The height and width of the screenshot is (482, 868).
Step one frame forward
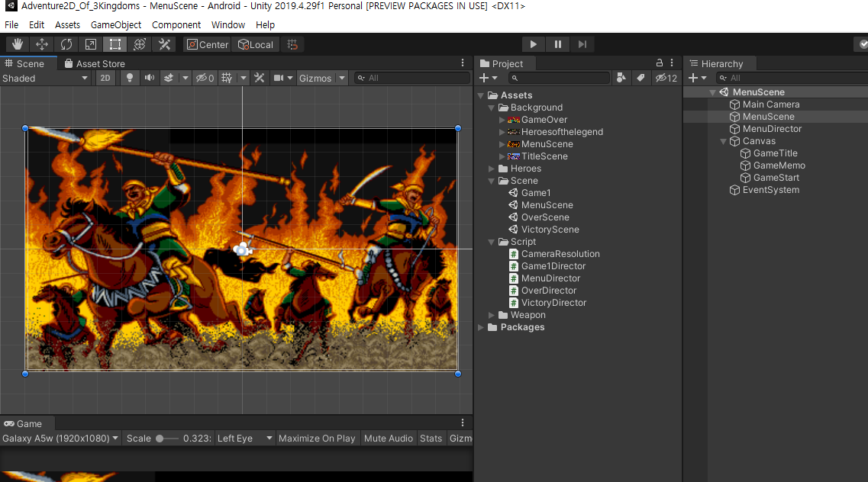[582, 44]
